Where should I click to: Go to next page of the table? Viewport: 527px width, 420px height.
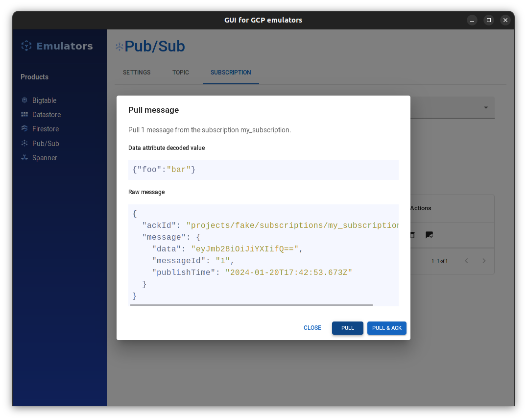click(484, 261)
